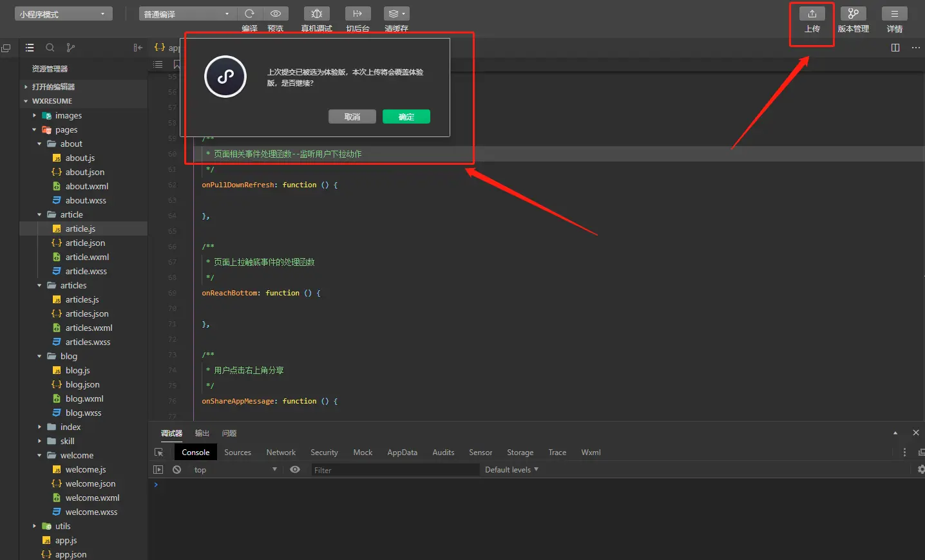The height and width of the screenshot is (560, 925).
Task: Open the DevTools vertical dots menu
Action: 904,453
